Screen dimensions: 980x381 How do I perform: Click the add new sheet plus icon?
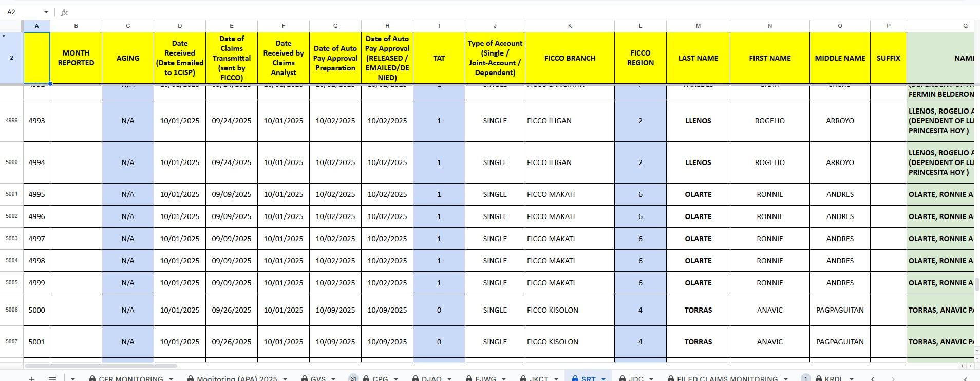(32, 378)
